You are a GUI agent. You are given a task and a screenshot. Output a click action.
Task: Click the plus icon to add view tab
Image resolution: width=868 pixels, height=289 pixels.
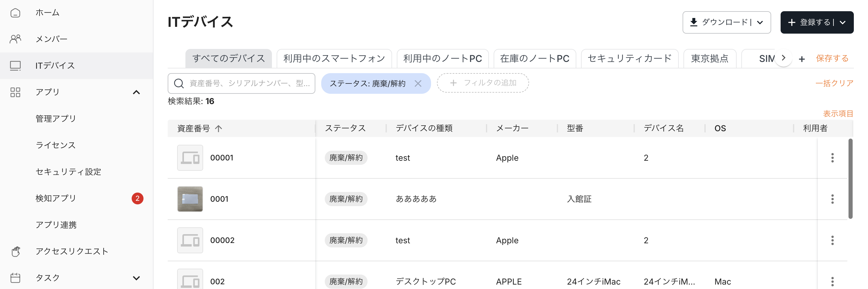click(x=802, y=59)
